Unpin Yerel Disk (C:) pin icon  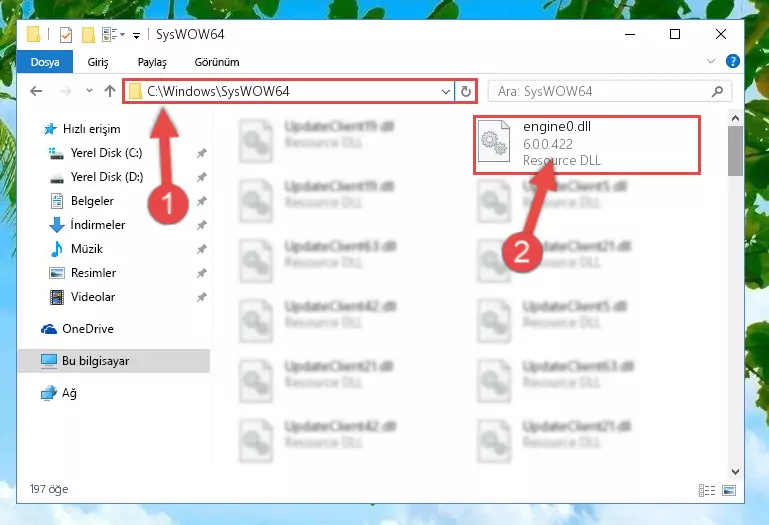click(201, 153)
